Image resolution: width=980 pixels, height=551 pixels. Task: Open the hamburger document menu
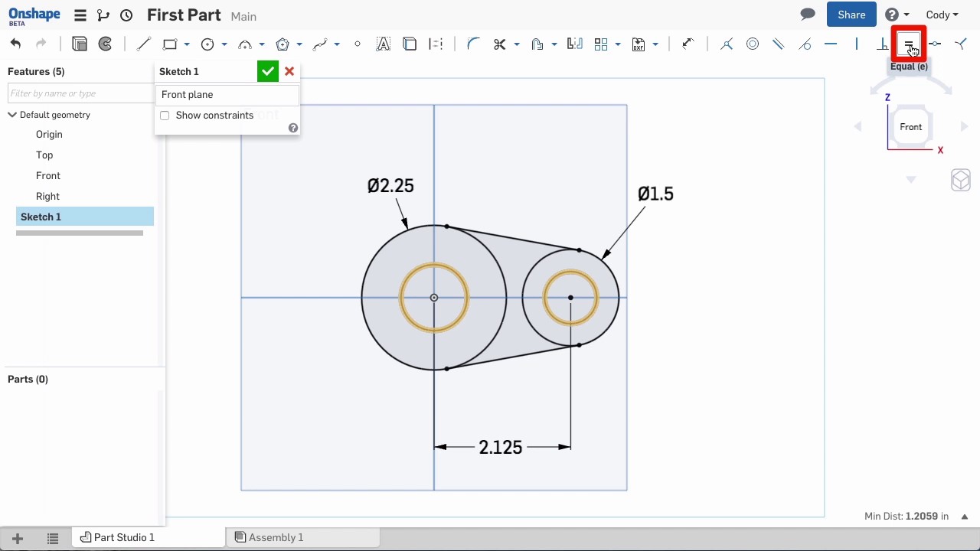pos(80,15)
